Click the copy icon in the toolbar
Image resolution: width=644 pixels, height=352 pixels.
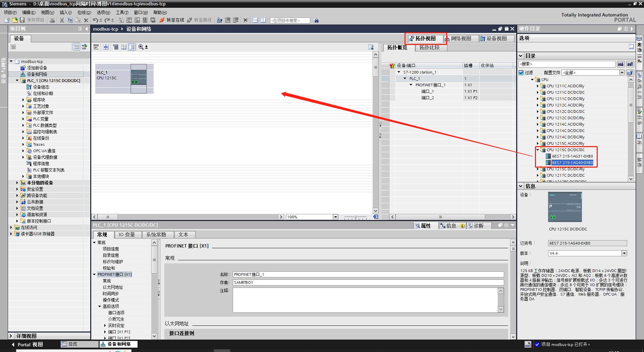coord(70,20)
